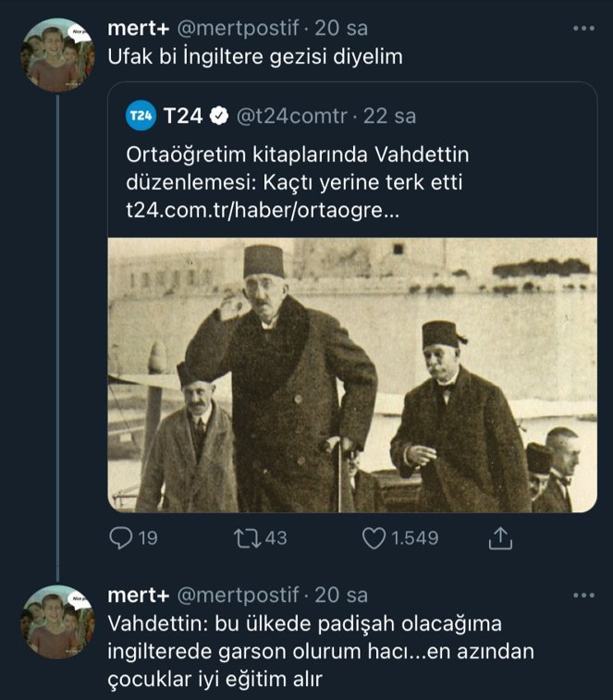Screen dimensions: 613x700
Task: Click the reply comment icon
Action: click(121, 538)
